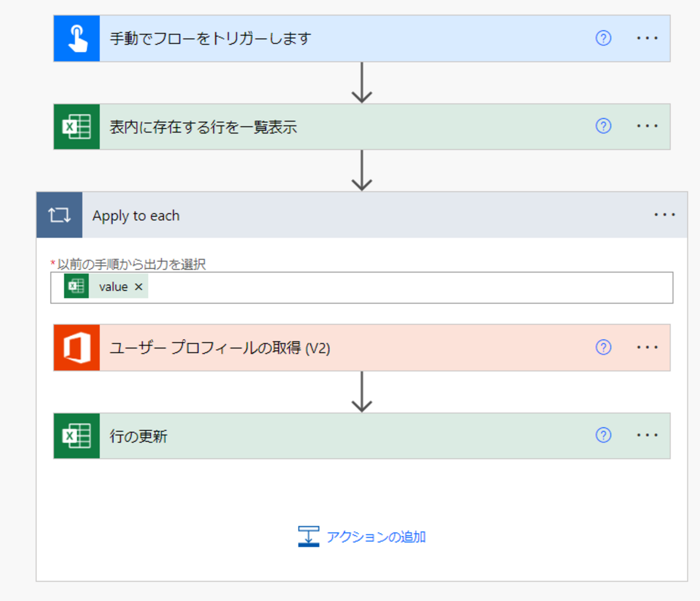Remove the value token from output field
This screenshot has width=700, height=601.
coord(138,287)
